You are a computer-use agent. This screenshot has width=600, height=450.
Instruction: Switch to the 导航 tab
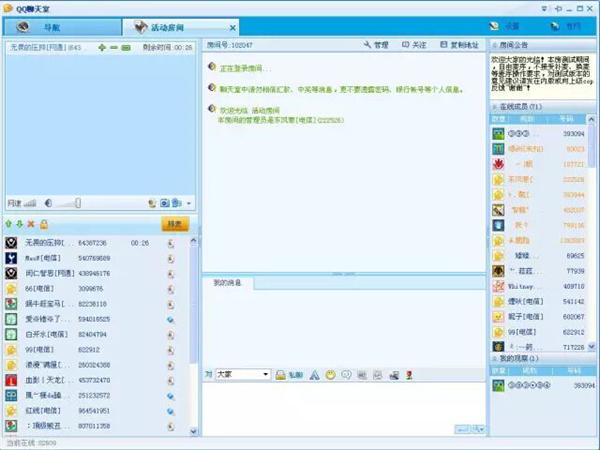pyautogui.click(x=58, y=26)
